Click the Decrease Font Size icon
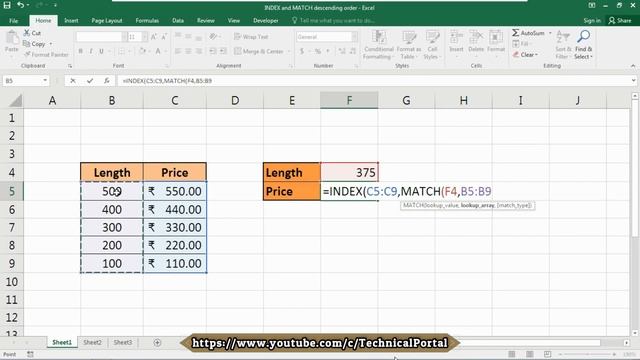This screenshot has width=640, height=360. pos(164,37)
